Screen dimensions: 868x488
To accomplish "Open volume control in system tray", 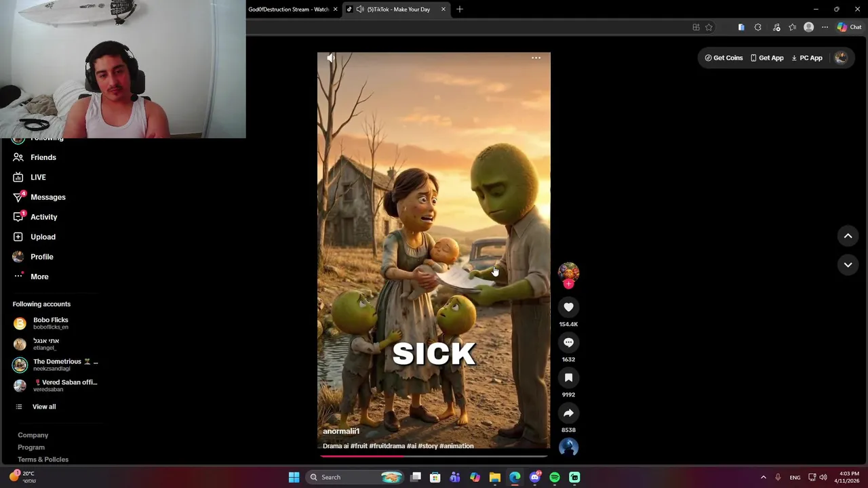I will point(823,477).
